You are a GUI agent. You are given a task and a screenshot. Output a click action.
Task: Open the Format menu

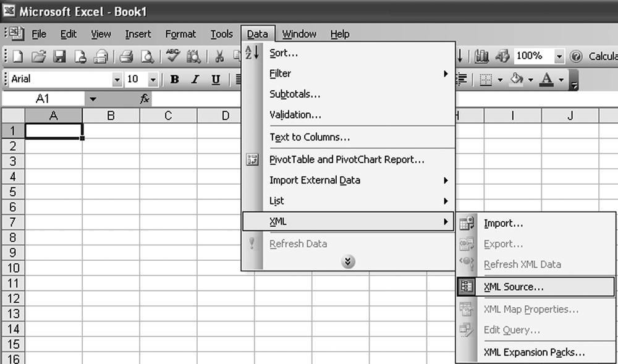(x=180, y=34)
